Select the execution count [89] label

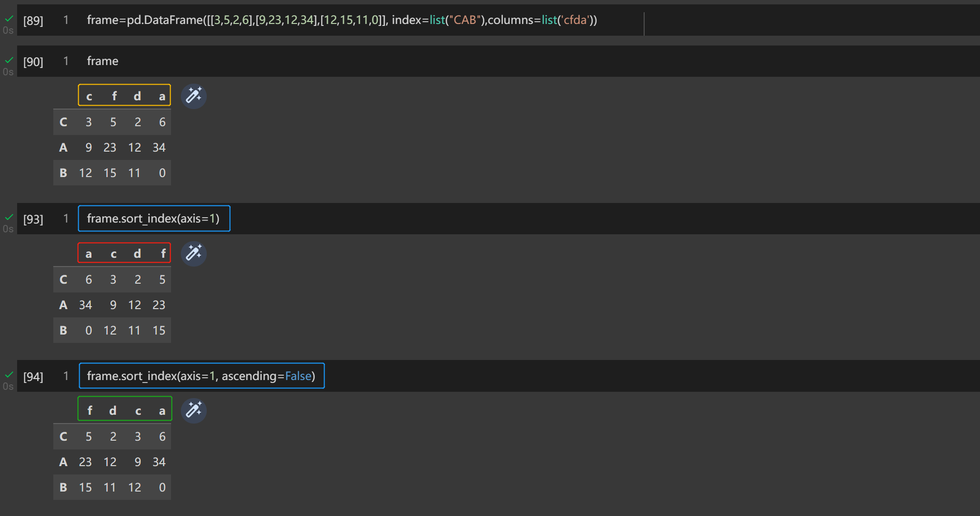click(33, 21)
